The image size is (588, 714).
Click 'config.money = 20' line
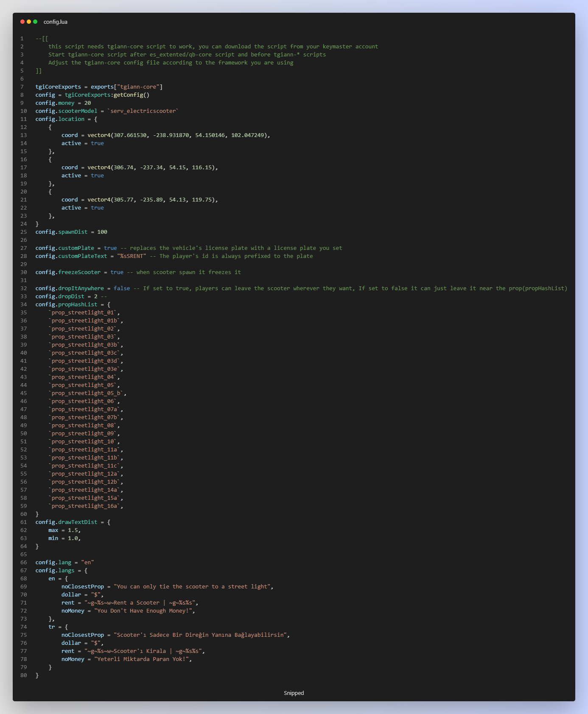(63, 103)
